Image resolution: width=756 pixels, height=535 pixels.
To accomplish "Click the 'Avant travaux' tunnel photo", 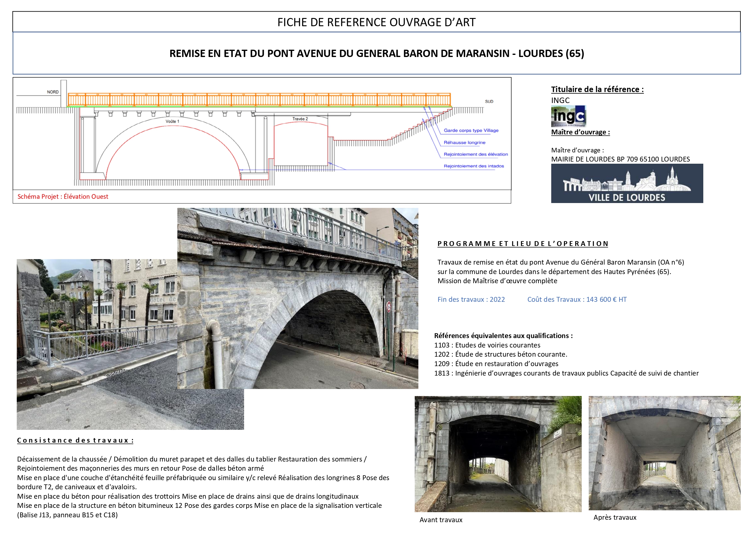I will pyautogui.click(x=498, y=454).
